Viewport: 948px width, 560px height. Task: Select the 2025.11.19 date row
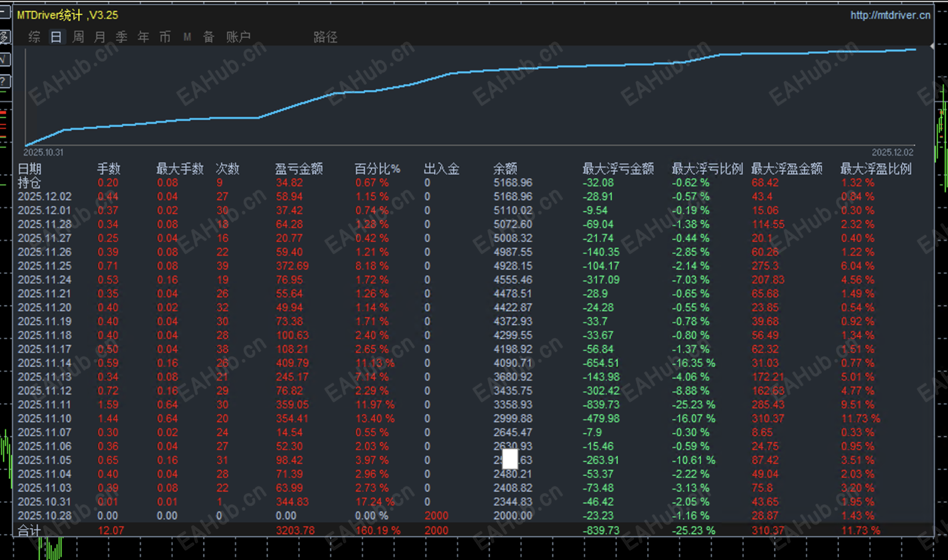point(44,321)
